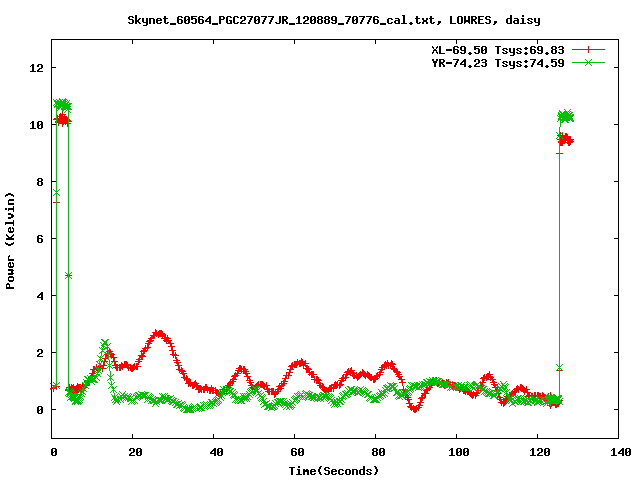
Task: Click the green calibration cluster near 10.3 K at end
Action: pyautogui.click(x=566, y=116)
